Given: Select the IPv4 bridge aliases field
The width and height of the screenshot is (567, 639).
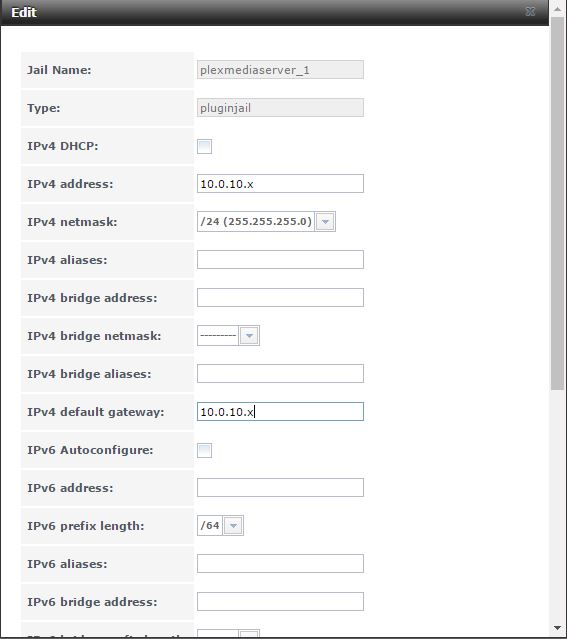Looking at the screenshot, I should (280, 374).
